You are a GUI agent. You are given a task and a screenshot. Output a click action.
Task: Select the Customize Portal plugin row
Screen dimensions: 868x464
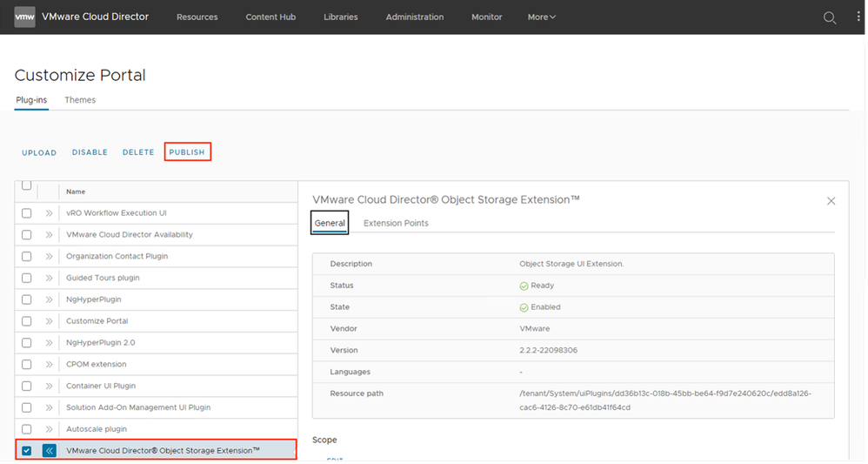click(97, 321)
